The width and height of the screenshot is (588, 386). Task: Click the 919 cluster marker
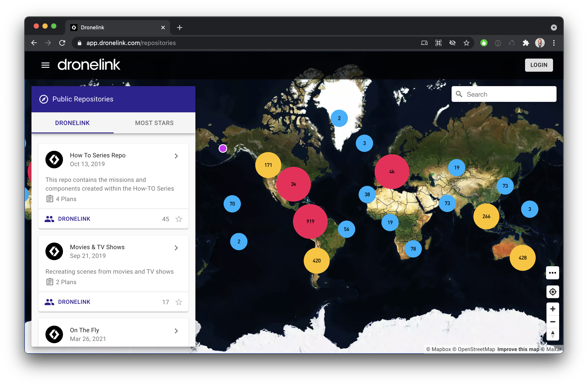[x=310, y=221]
